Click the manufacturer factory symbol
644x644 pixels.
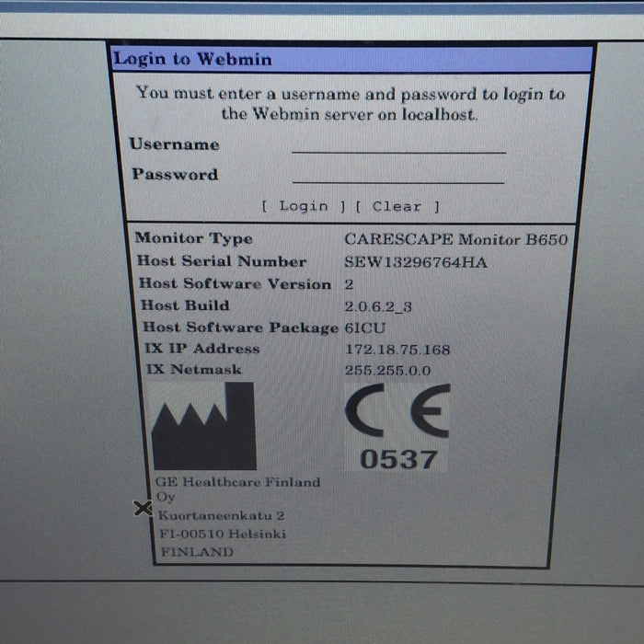pos(204,426)
